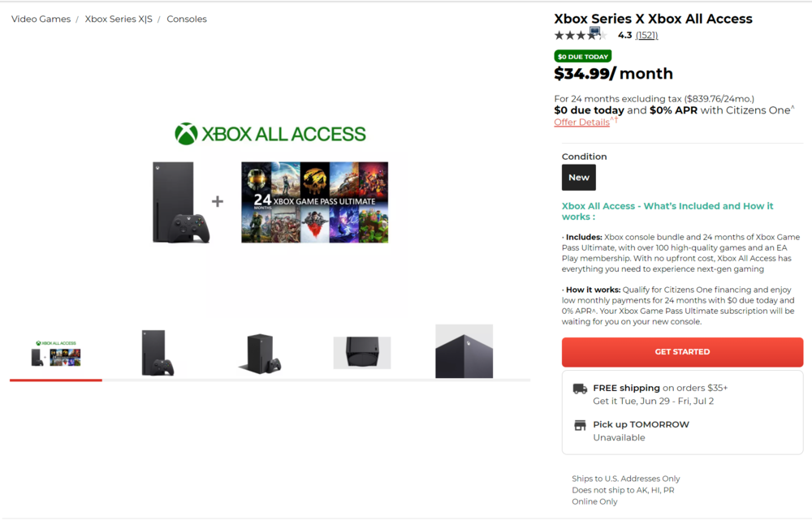Open the Video Games breadcrumb
The height and width of the screenshot is (520, 812).
click(x=41, y=19)
